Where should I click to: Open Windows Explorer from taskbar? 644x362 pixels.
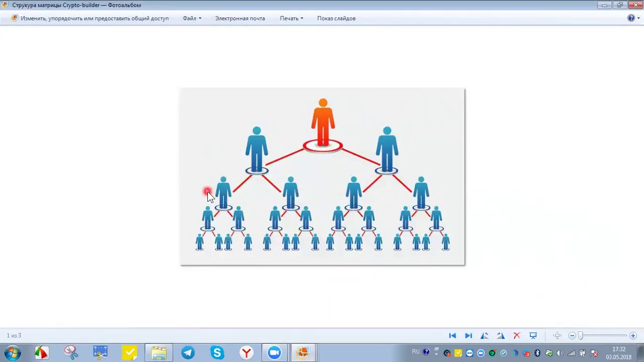coord(158,352)
